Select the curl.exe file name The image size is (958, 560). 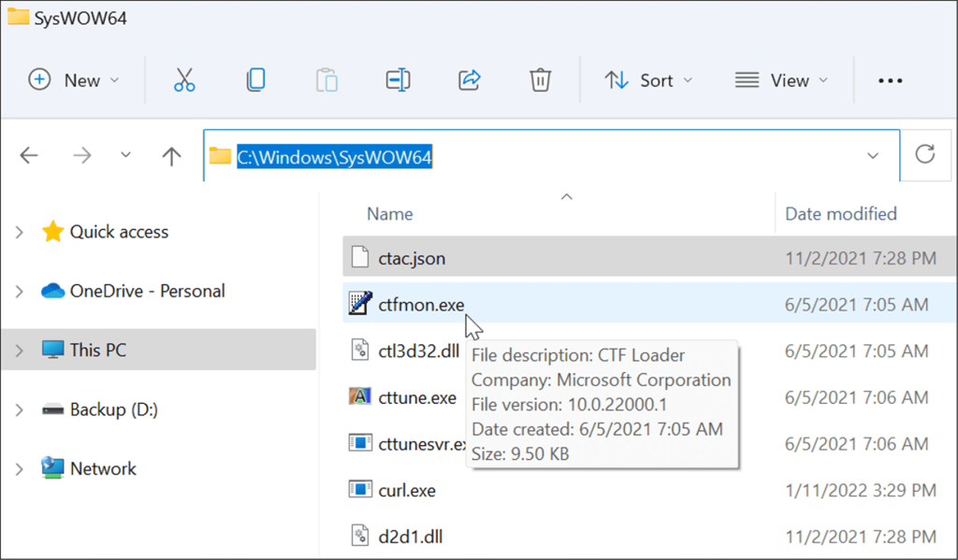407,491
